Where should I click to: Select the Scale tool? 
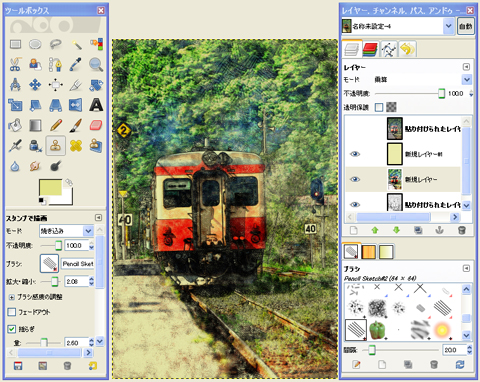(15, 105)
